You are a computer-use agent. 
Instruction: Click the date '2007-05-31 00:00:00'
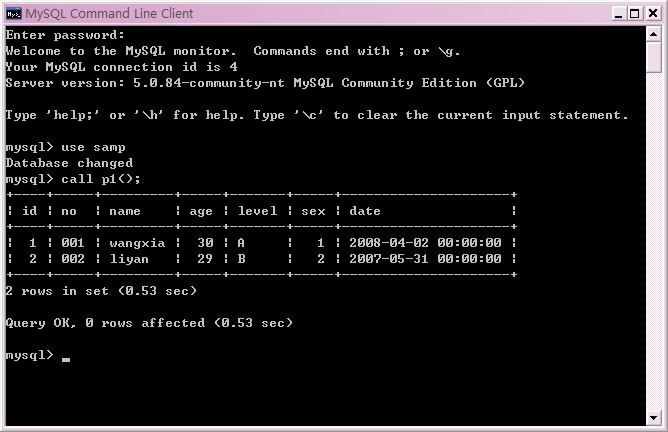[x=426, y=259]
